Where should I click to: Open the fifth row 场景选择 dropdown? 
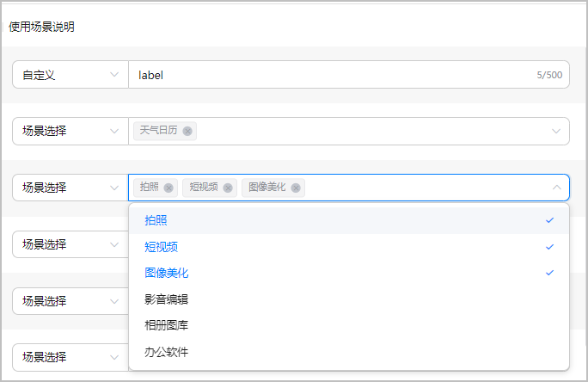[x=70, y=301]
